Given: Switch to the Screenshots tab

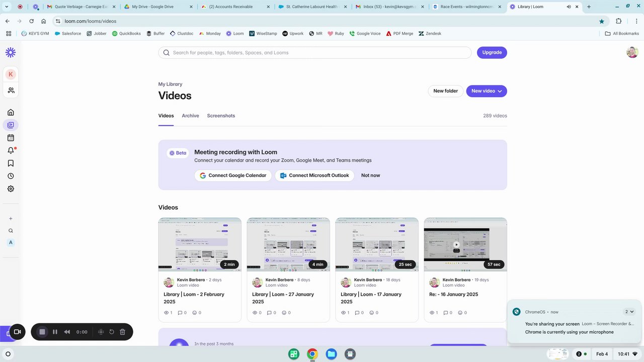Looking at the screenshot, I should point(221,116).
